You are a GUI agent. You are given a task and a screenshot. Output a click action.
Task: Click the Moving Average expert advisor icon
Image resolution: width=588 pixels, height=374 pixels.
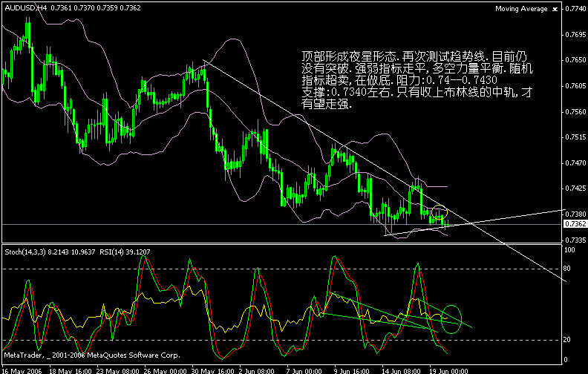pos(555,9)
